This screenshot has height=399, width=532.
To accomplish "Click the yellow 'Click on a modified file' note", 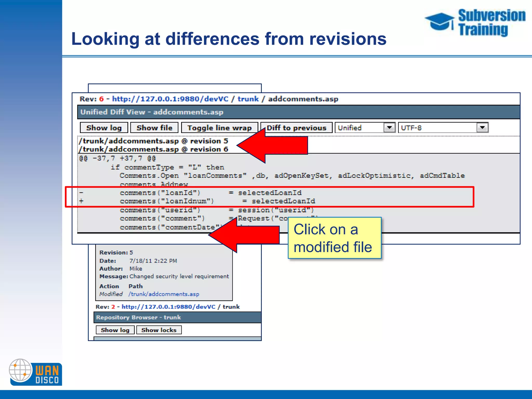I will [x=335, y=238].
